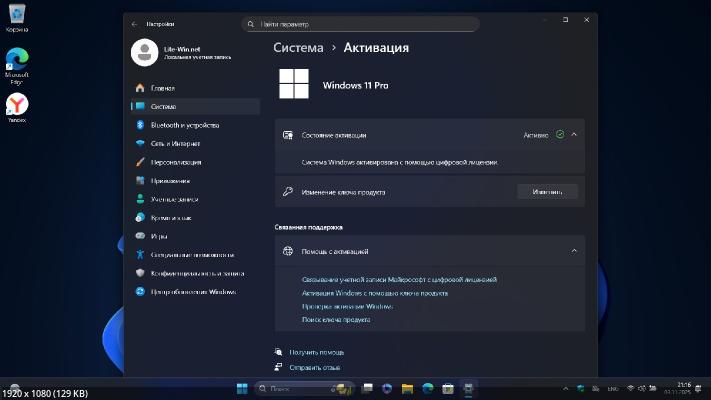Click the Система breadcrumb link
The width and height of the screenshot is (711, 400).
298,47
